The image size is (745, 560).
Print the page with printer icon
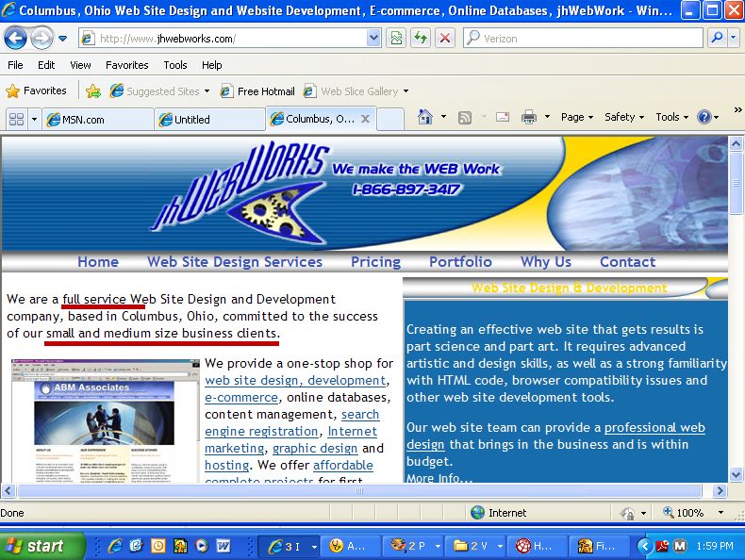point(529,117)
